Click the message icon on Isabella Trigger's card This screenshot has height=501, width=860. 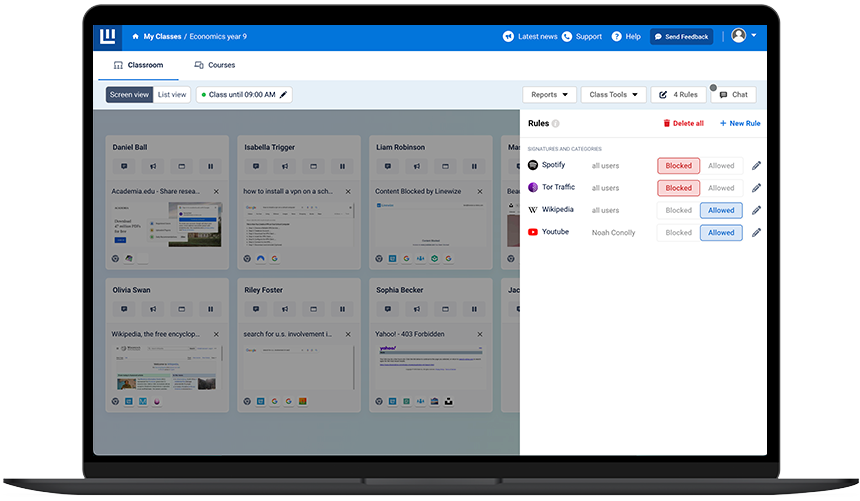coord(256,167)
